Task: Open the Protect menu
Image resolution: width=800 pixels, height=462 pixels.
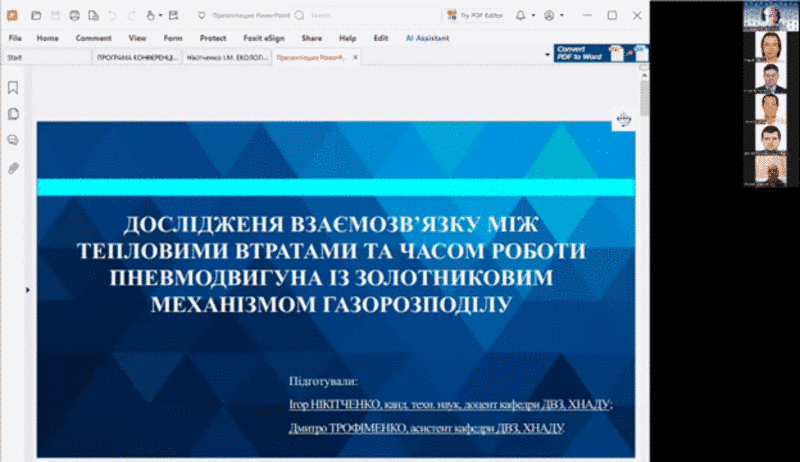Action: pos(212,38)
